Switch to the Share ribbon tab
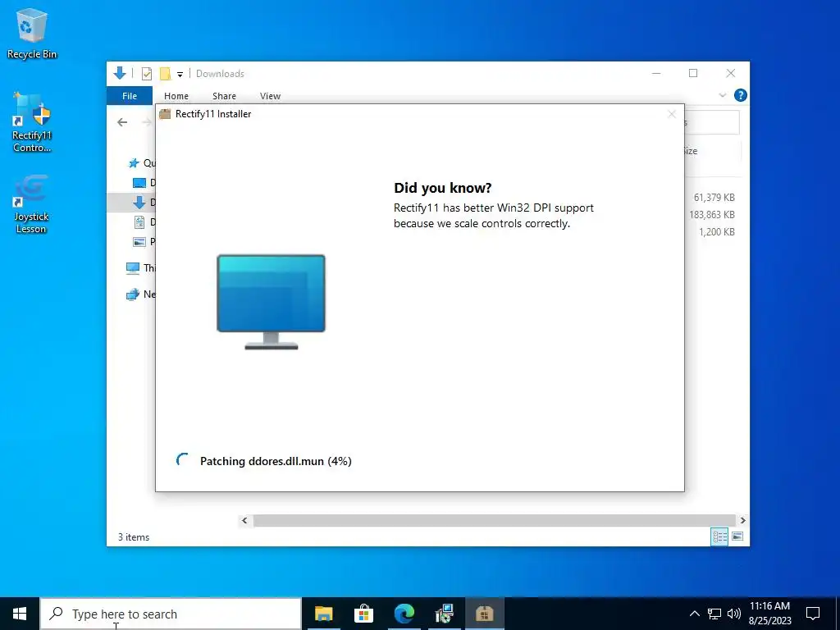840x630 pixels. (x=224, y=96)
